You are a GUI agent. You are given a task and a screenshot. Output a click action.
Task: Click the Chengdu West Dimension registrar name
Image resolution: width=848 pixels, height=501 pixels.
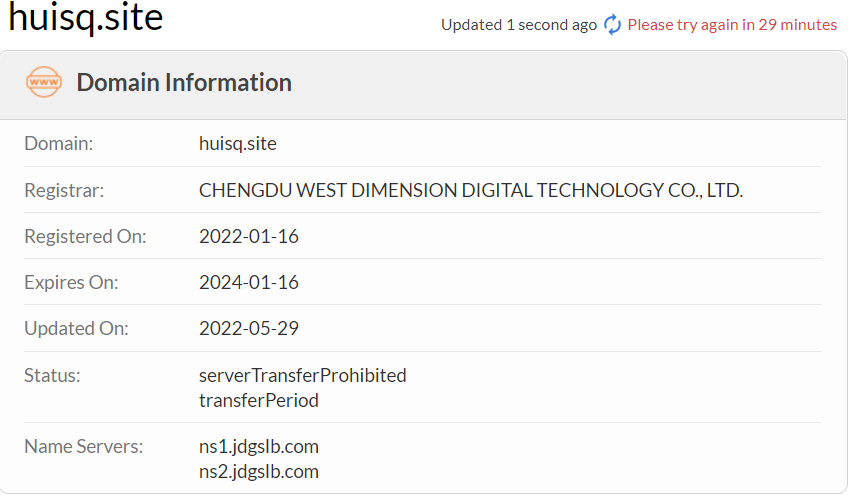470,190
